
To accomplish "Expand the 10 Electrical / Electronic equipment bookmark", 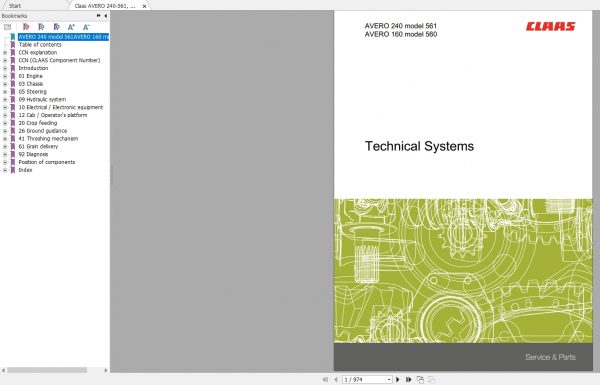I will pos(5,108).
